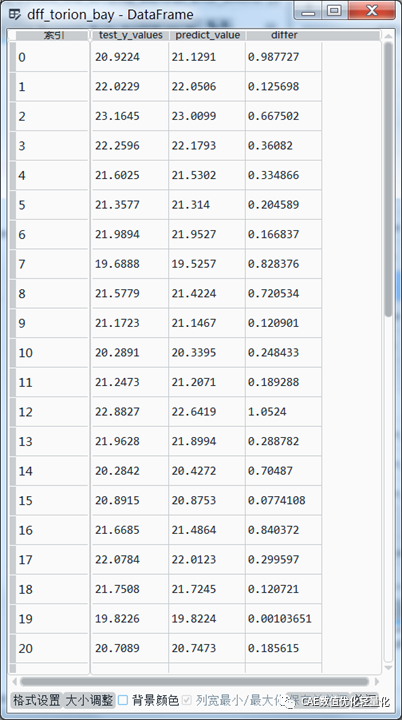Select cell with value 21.6685
402x720 pixels.
click(x=130, y=530)
